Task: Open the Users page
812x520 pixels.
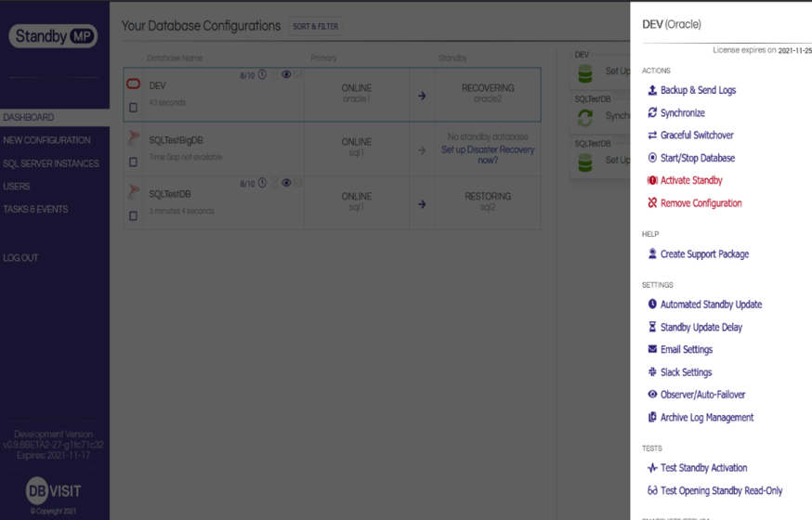Action: (x=17, y=187)
